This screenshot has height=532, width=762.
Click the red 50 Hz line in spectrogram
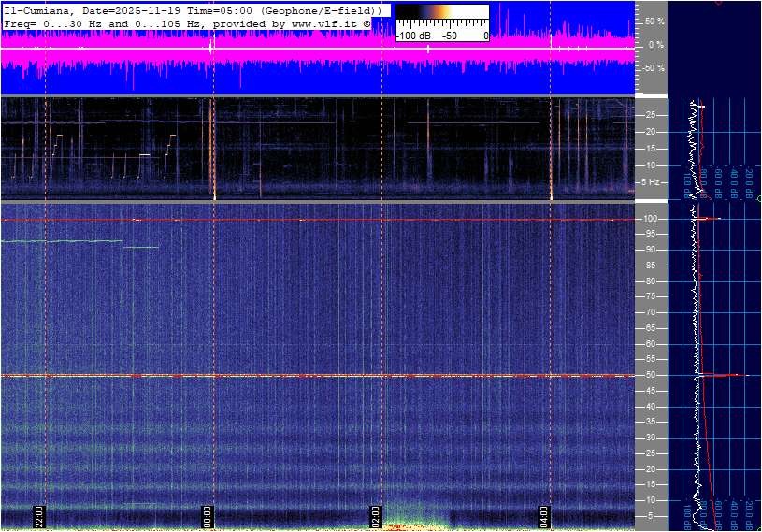click(280, 375)
